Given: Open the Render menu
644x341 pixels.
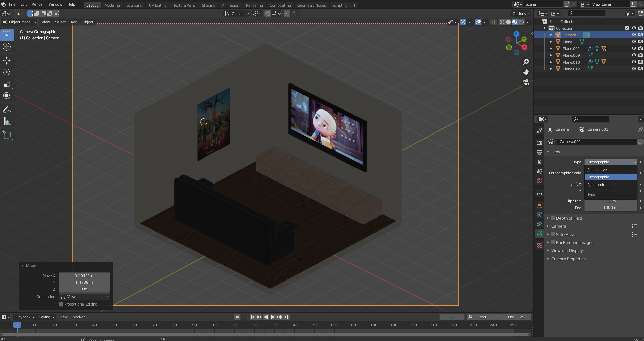Looking at the screenshot, I should pos(38,4).
